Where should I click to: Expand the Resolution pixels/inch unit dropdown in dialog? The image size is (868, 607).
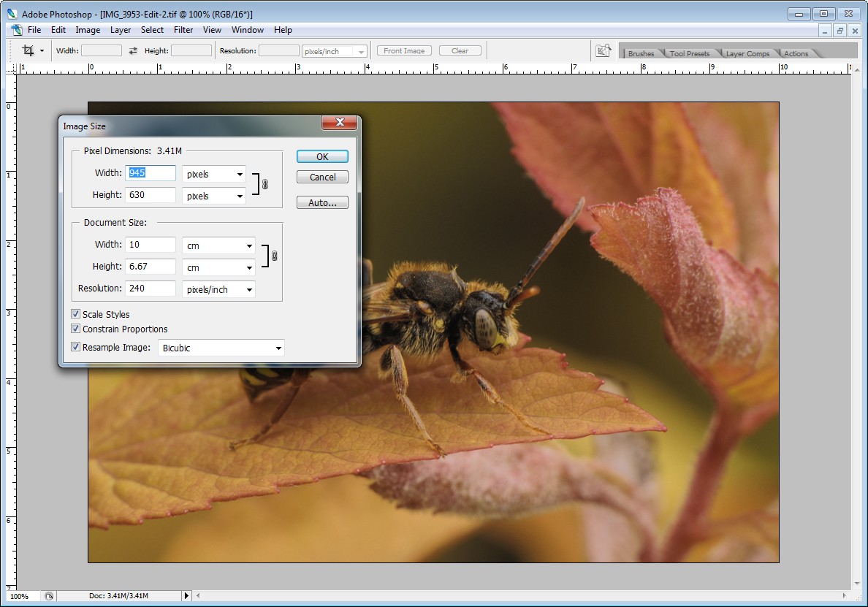pos(218,289)
